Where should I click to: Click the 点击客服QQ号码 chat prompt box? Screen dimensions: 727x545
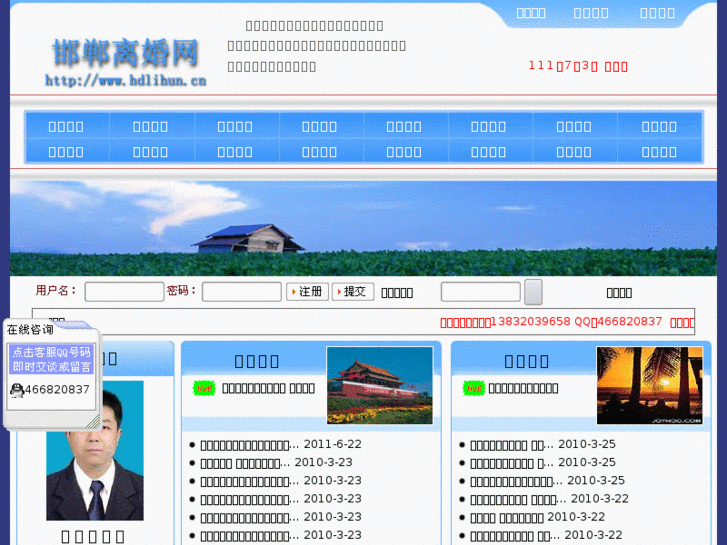[x=50, y=360]
